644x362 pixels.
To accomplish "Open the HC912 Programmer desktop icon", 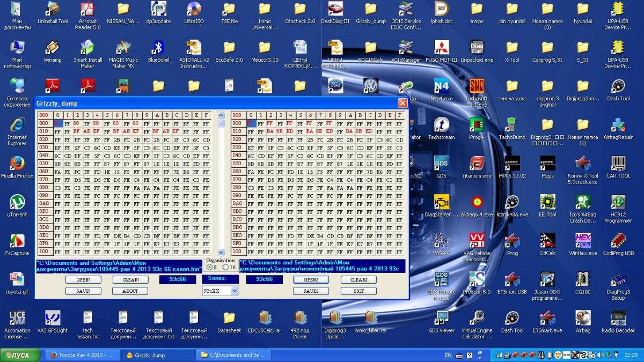I will (618, 209).
